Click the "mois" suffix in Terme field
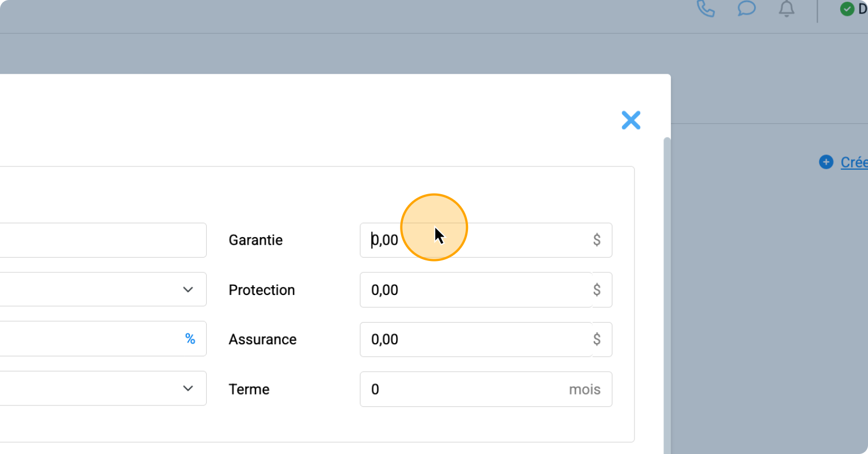The height and width of the screenshot is (454, 868). pyautogui.click(x=584, y=389)
